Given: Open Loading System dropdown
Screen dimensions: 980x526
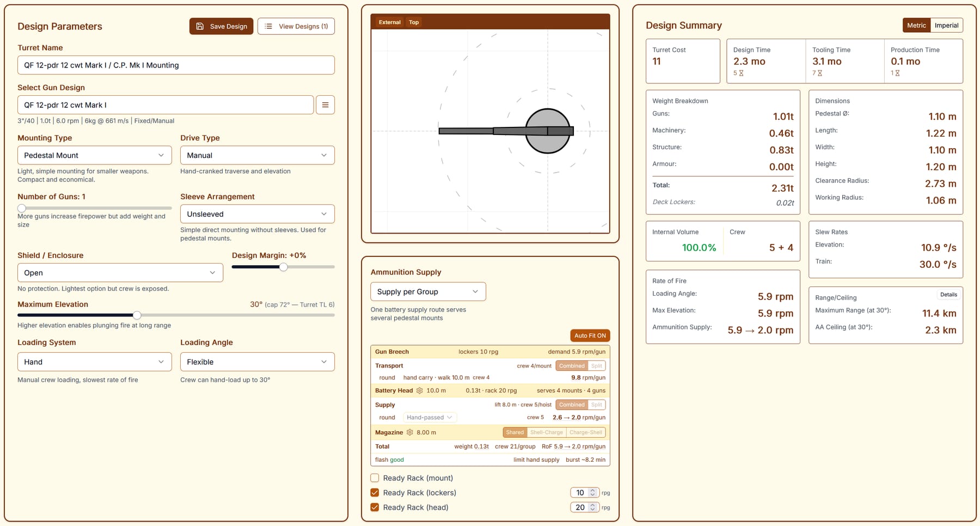Looking at the screenshot, I should (95, 362).
